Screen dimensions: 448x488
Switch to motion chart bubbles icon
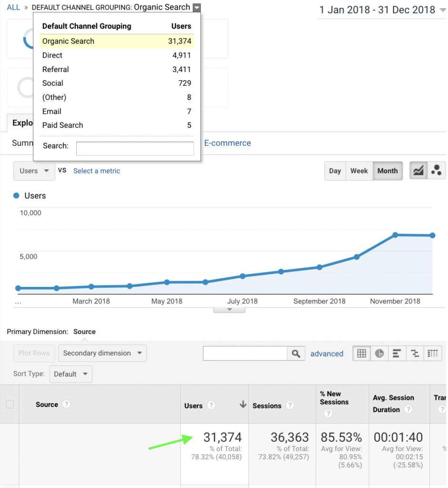pos(436,171)
